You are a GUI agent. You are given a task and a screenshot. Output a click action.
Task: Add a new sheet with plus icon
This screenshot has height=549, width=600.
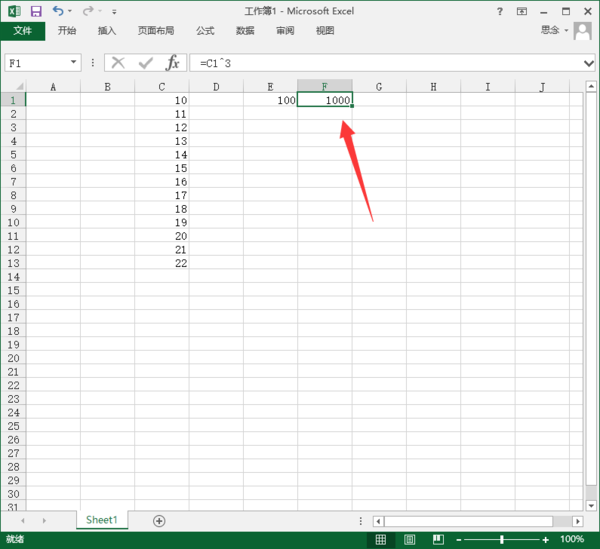[158, 521]
